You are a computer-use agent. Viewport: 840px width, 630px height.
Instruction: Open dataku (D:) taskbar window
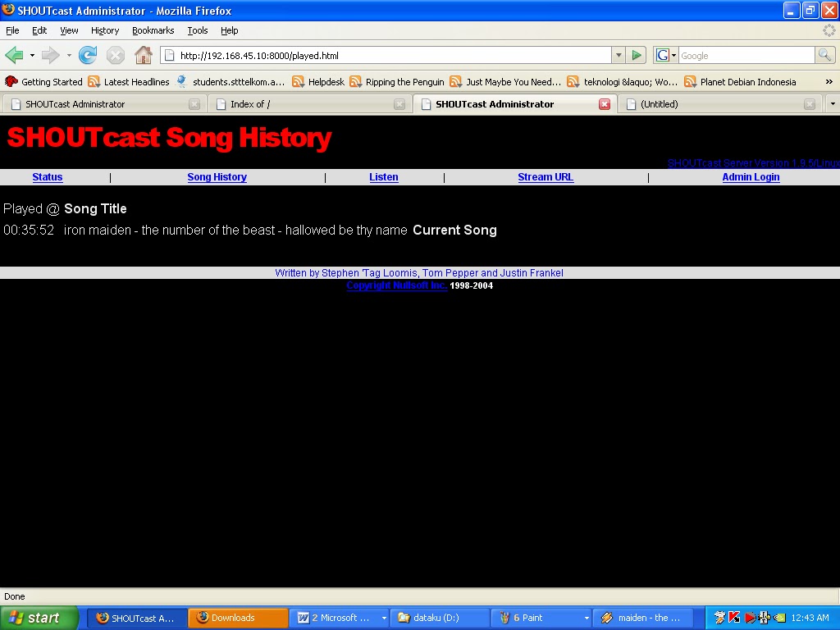pyautogui.click(x=440, y=618)
